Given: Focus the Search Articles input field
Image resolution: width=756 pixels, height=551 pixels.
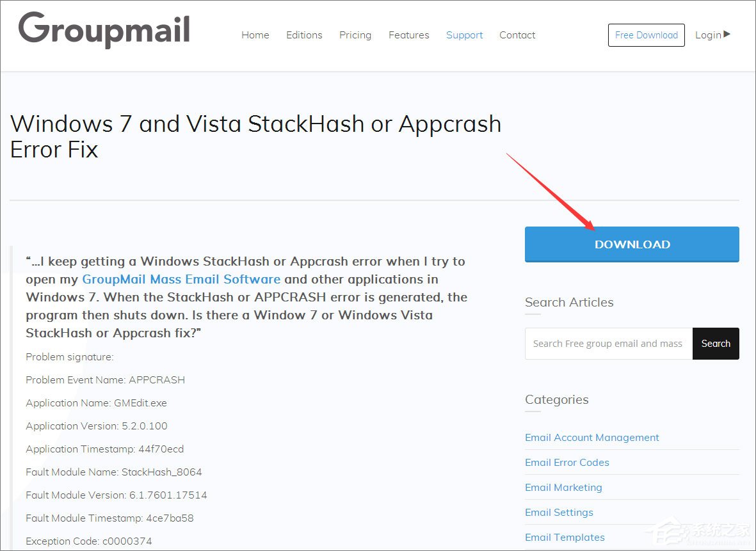Looking at the screenshot, I should coord(609,344).
